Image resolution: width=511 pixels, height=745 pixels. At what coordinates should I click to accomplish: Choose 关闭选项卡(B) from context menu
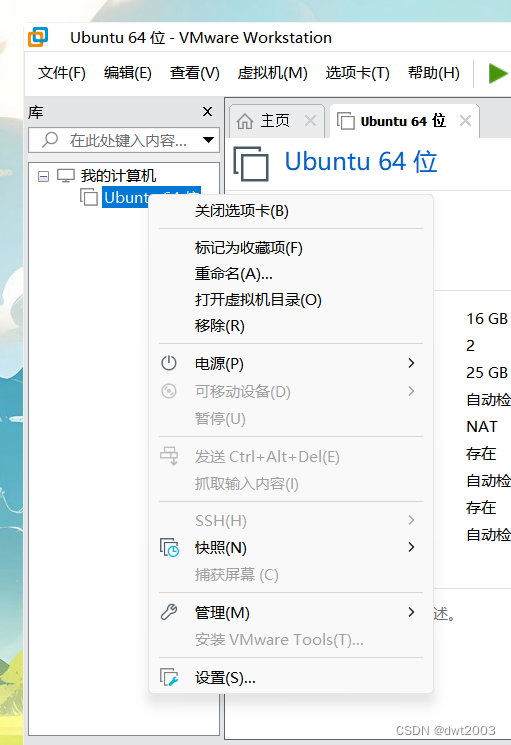pos(291,211)
